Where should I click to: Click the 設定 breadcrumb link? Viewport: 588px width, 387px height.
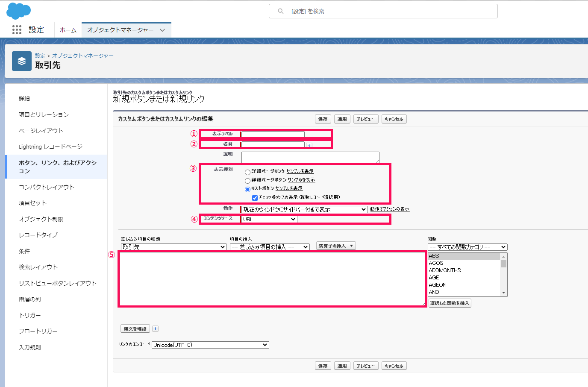coord(40,56)
